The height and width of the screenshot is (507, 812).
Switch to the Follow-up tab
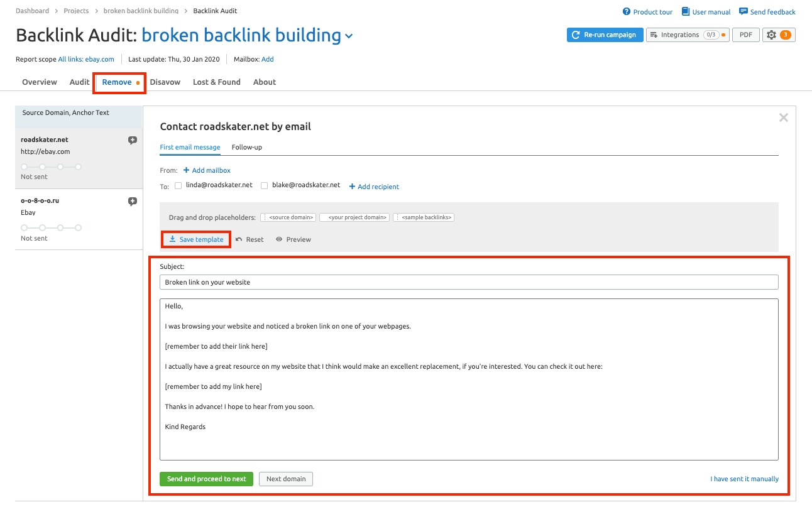(247, 147)
